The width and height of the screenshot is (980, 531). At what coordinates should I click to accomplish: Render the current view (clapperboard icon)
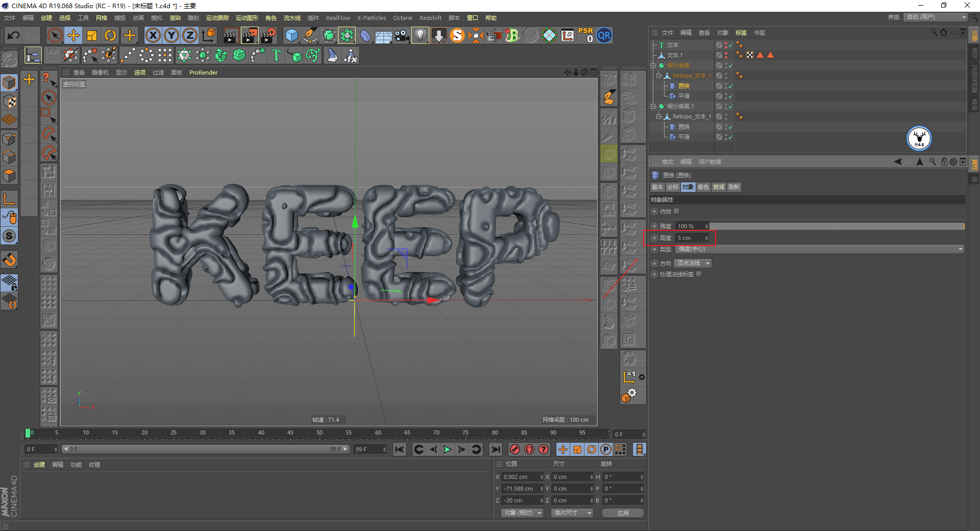pos(231,35)
